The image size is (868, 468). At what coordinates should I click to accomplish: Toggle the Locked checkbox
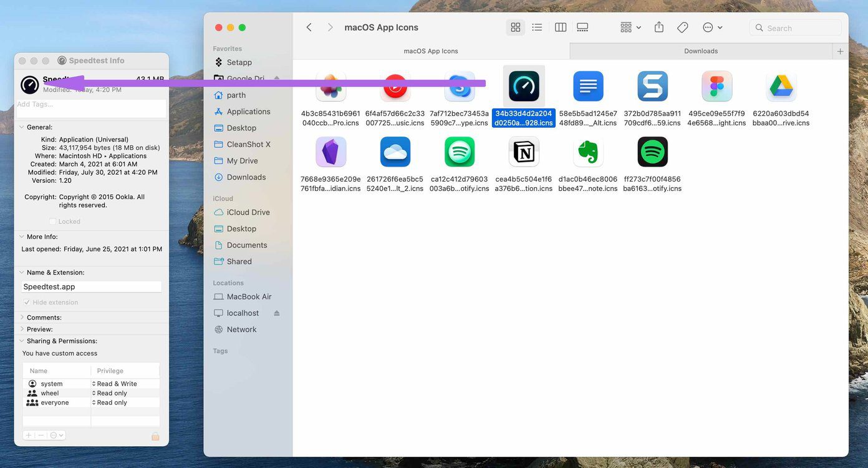point(52,222)
